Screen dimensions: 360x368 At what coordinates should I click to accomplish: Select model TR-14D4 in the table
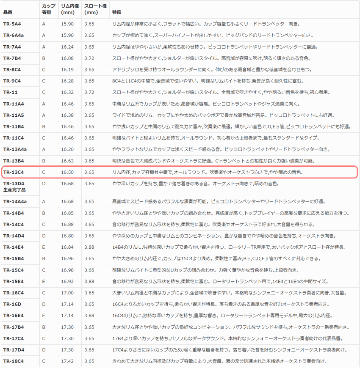13,236
